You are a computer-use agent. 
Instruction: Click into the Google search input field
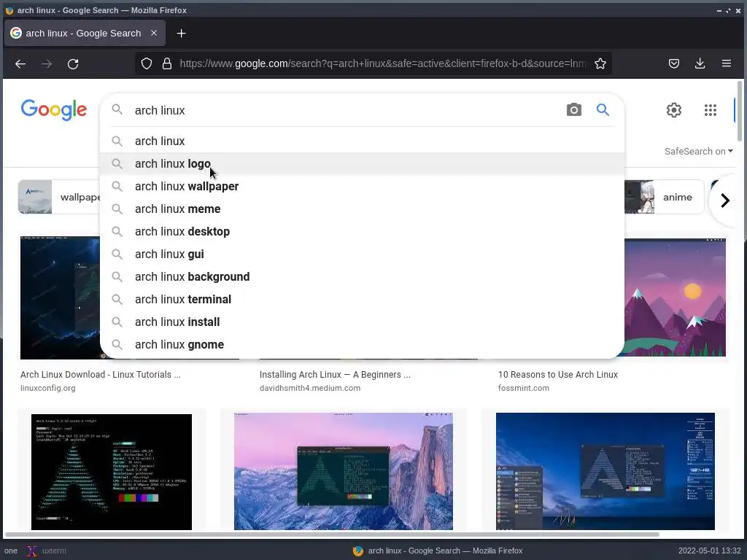coord(345,111)
